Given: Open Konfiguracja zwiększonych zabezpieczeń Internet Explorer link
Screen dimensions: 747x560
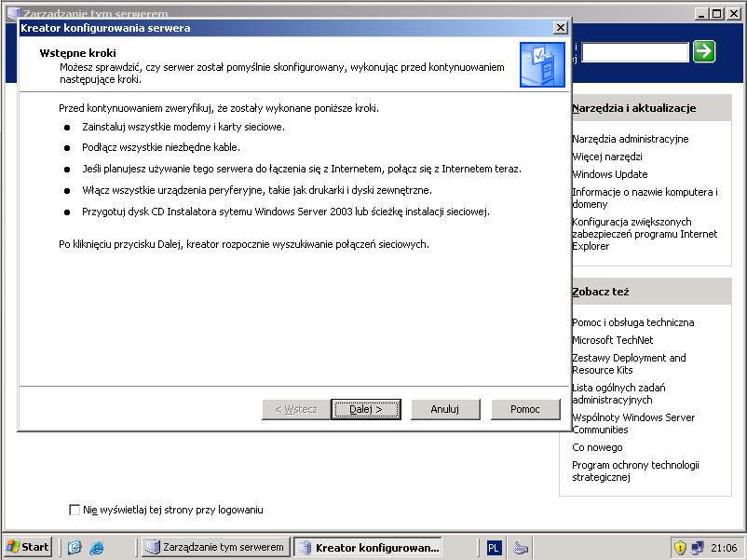Looking at the screenshot, I should [645, 234].
